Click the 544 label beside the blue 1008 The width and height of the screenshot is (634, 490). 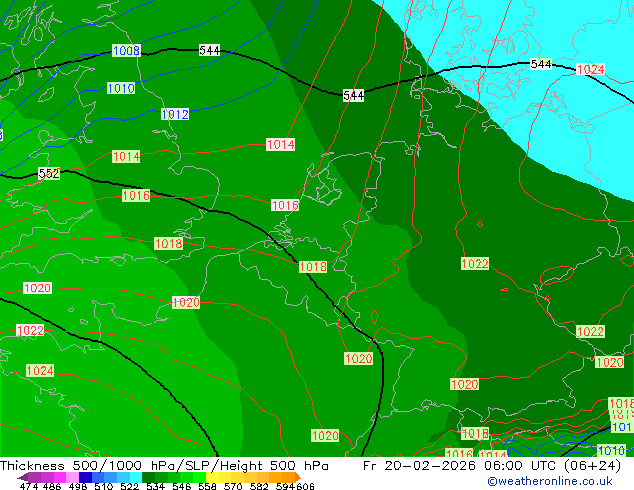tap(209, 51)
